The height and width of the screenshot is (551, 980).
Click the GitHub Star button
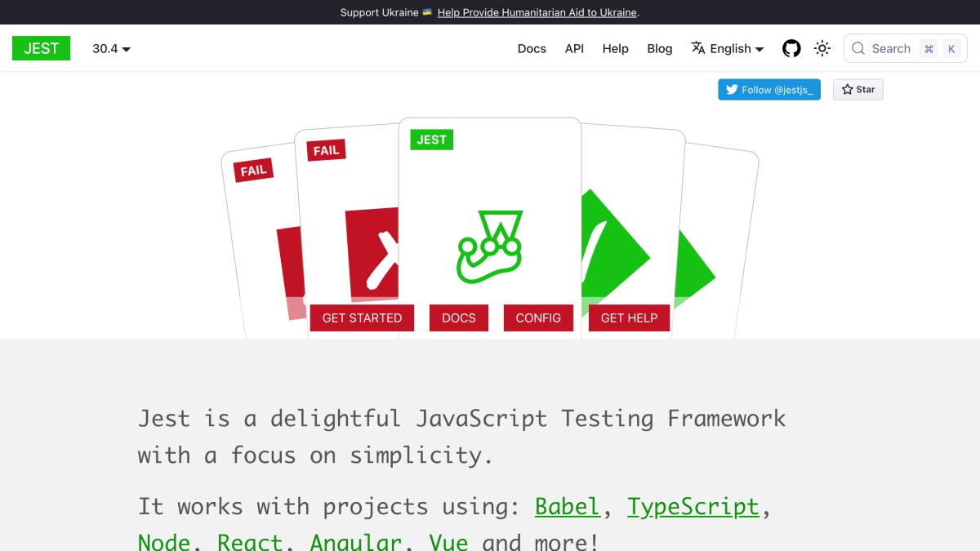[858, 90]
